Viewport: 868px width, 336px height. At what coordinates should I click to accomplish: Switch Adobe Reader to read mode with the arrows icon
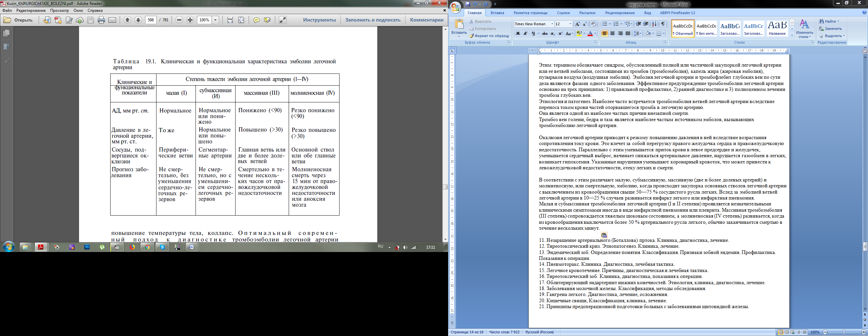point(283,20)
